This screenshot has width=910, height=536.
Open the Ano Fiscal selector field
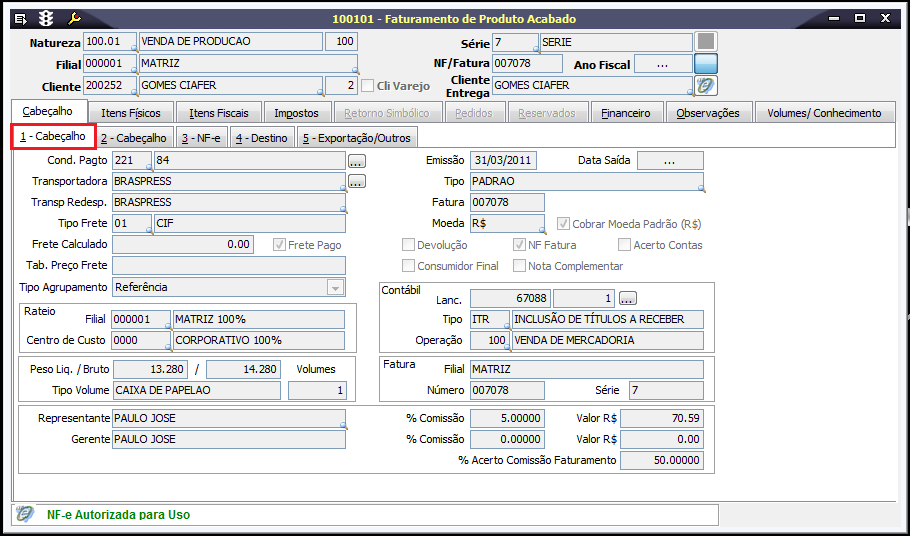[x=663, y=64]
